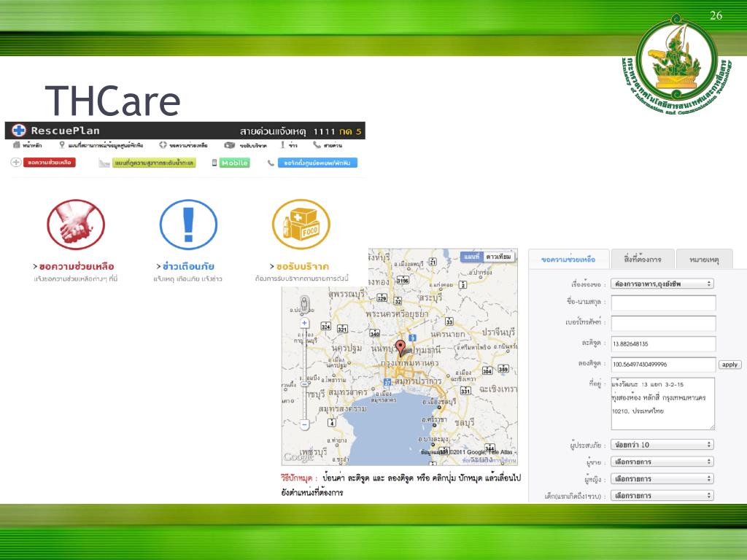Click the blue route 37 shield on the map
Viewport: 747px width, 560px height.
pos(387,382)
